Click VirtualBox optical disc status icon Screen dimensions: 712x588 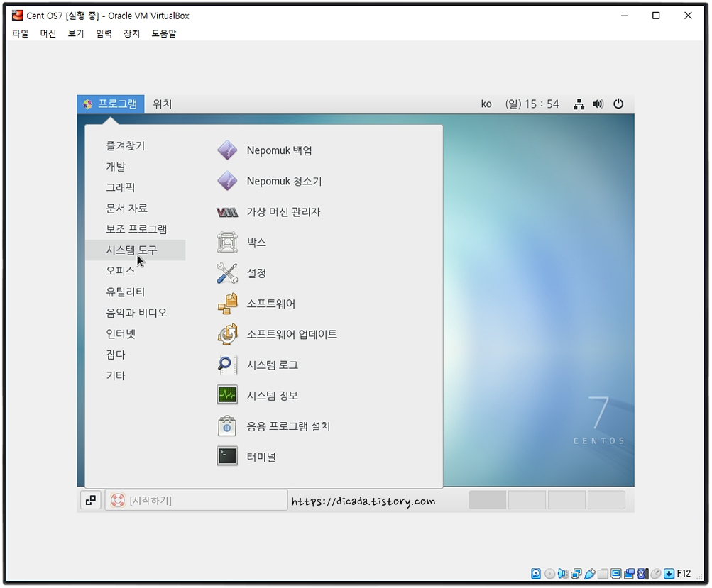[550, 574]
